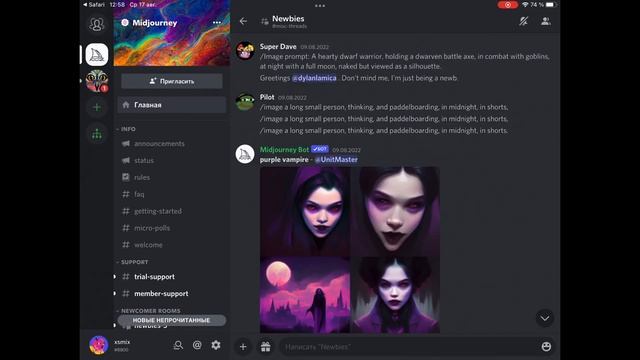Open the purple-suited vampire image
Viewport: 640px width, 360px height.
coord(395,295)
